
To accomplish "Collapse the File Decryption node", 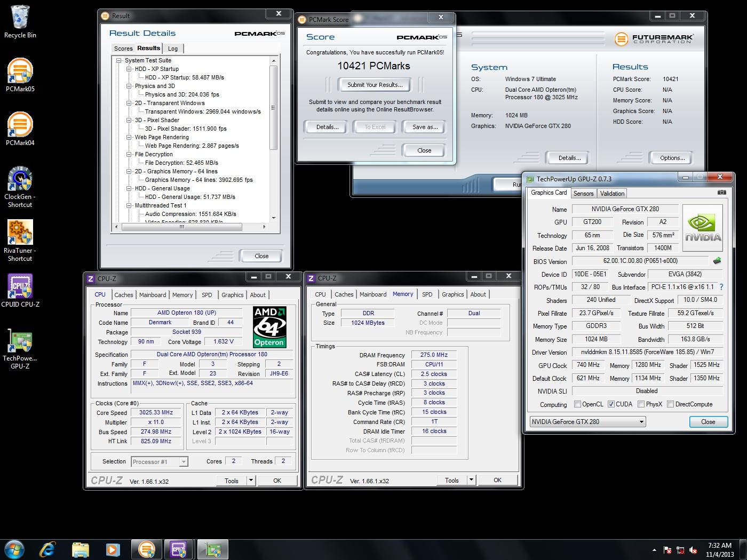I will click(x=129, y=154).
